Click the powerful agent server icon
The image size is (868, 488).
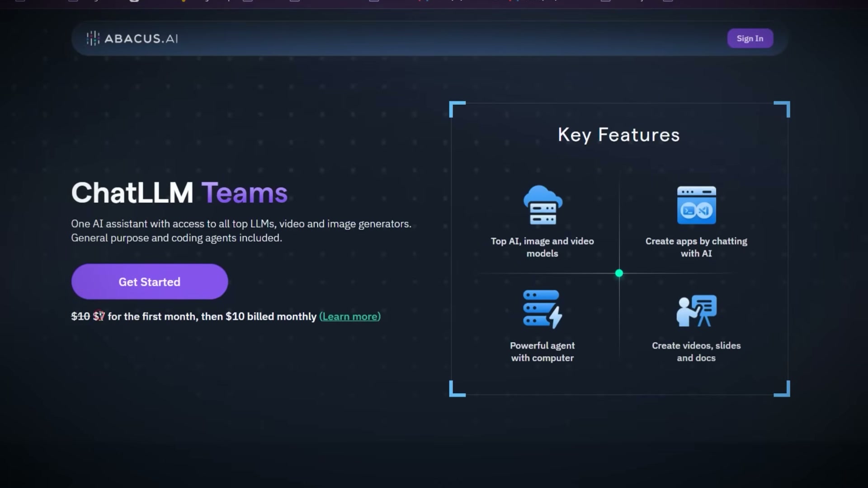pos(542,309)
